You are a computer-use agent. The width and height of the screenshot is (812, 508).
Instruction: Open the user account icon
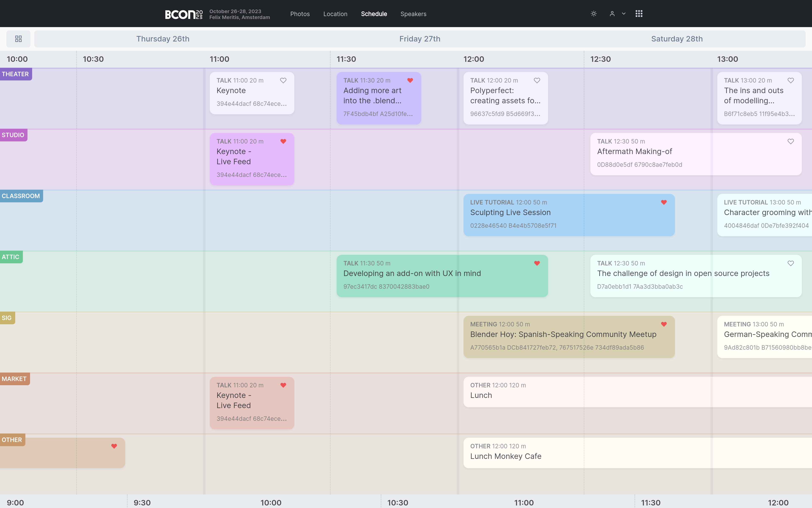pos(612,14)
